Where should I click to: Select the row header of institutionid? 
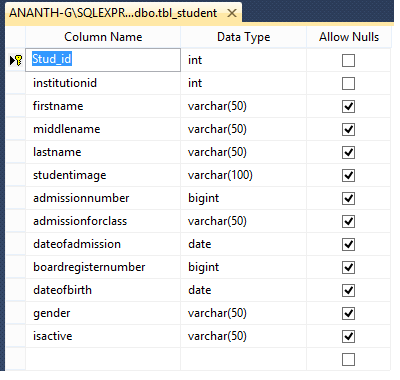16,83
